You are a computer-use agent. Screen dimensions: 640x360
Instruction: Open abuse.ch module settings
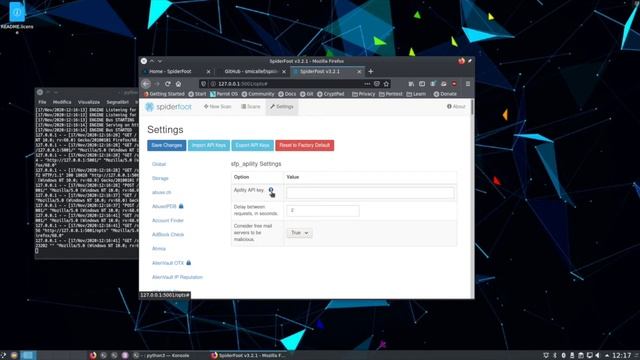coord(162,192)
